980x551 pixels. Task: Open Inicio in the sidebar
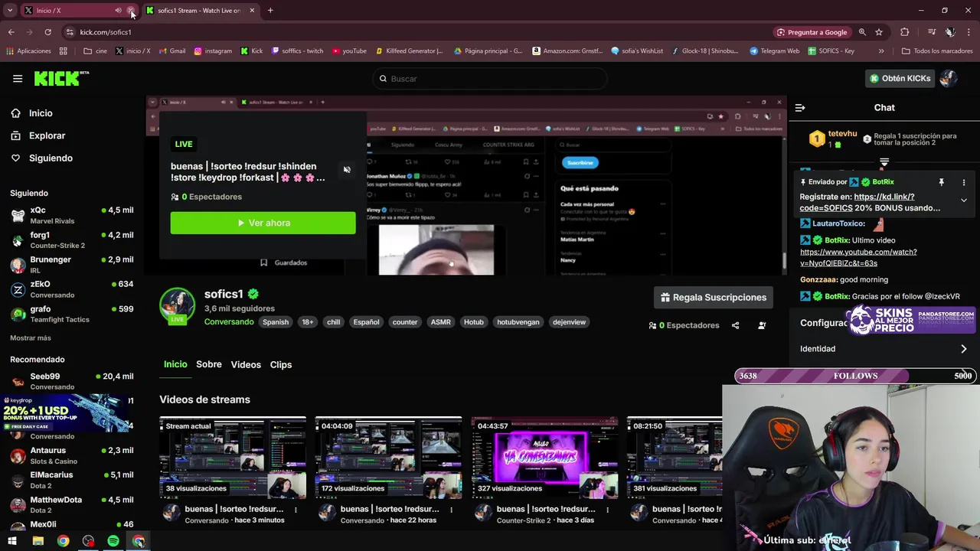click(41, 113)
